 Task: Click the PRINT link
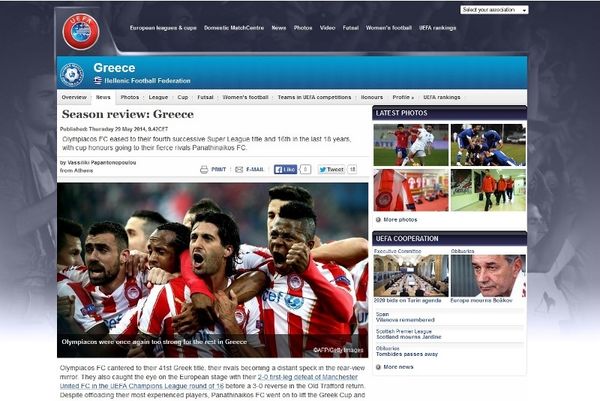(x=218, y=170)
